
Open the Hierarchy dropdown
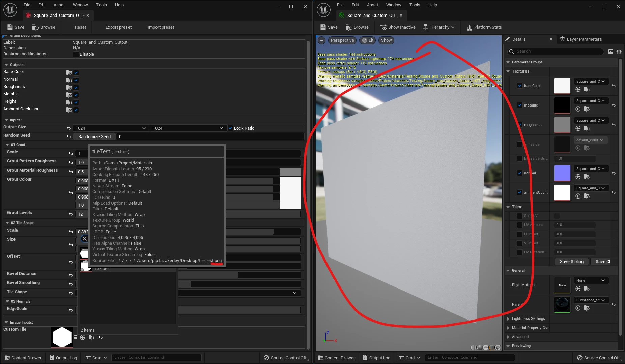tap(438, 27)
